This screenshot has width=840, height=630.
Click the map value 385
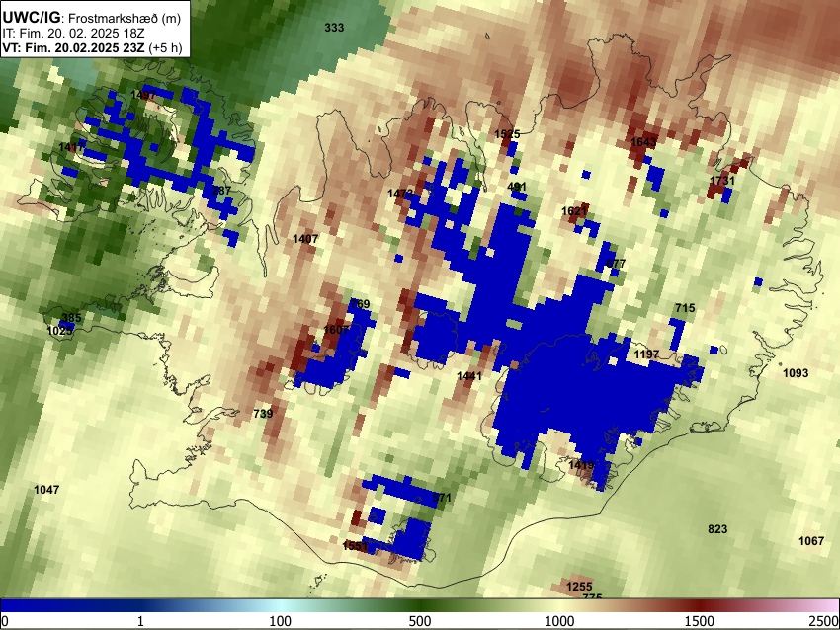(x=72, y=318)
